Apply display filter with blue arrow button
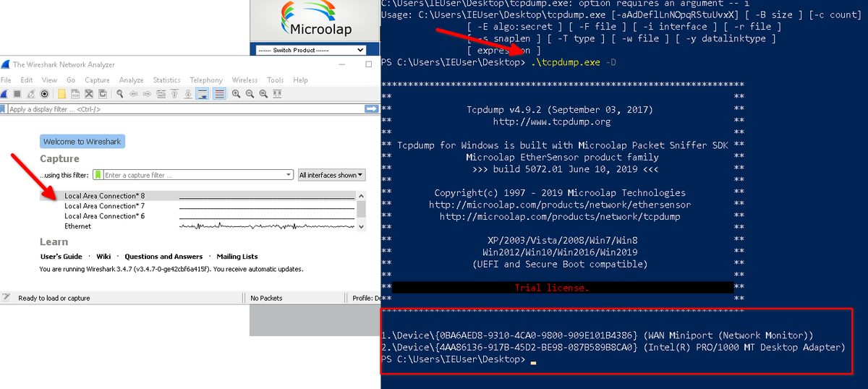 372,109
